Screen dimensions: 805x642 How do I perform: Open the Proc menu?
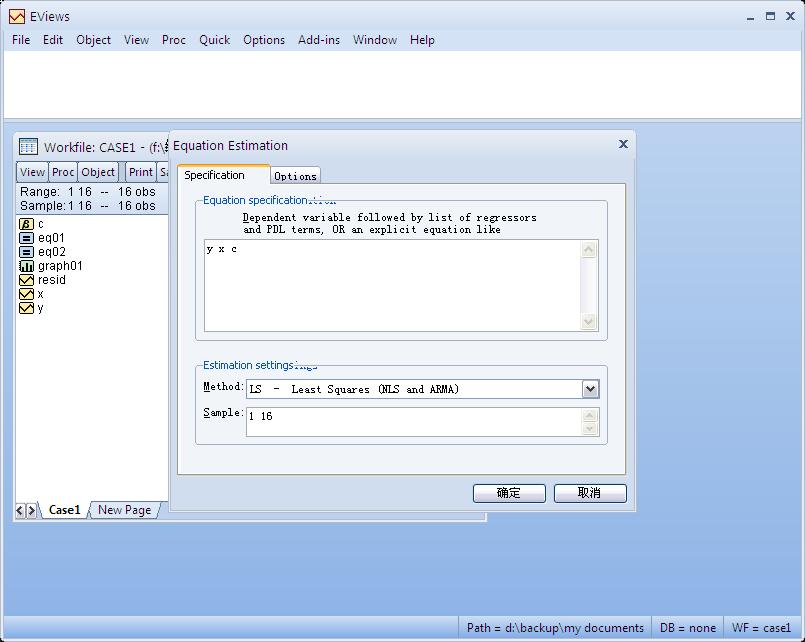coord(174,40)
